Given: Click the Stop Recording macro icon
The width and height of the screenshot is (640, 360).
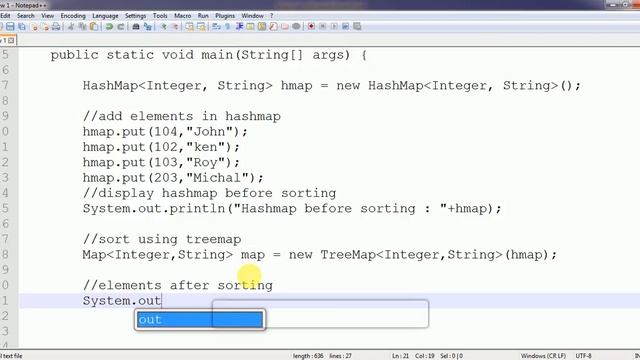Looking at the screenshot, I should pos(322,27).
